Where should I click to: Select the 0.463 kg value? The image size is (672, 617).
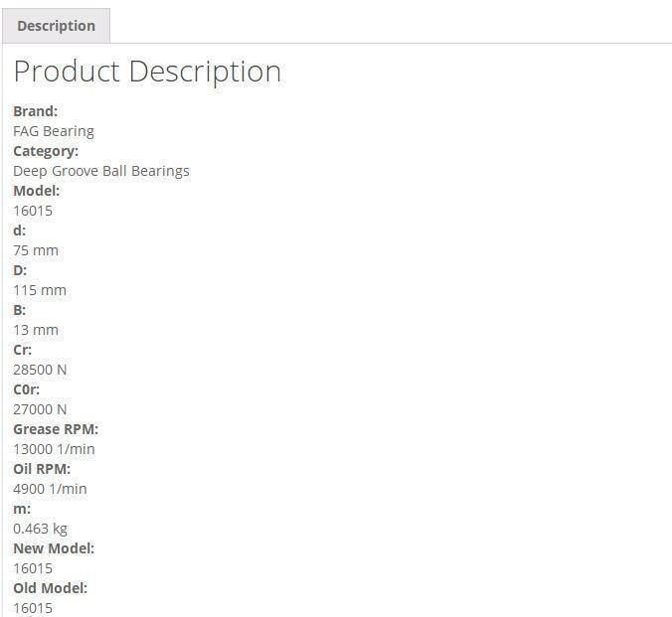click(x=40, y=530)
